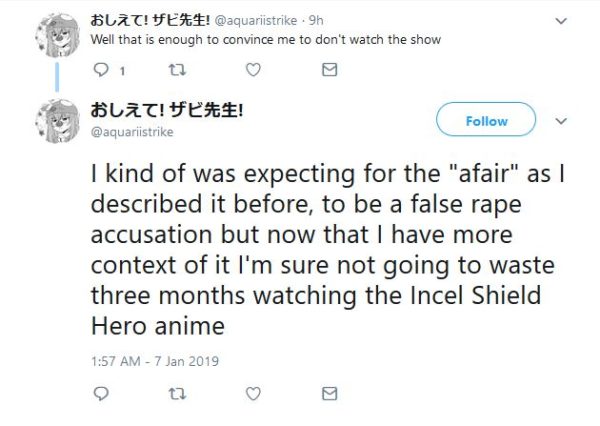
Task: Like the tweet dated 7 Jan 2019
Action: (x=254, y=395)
